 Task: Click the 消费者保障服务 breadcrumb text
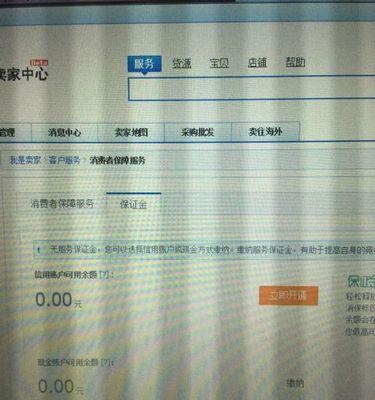(118, 161)
